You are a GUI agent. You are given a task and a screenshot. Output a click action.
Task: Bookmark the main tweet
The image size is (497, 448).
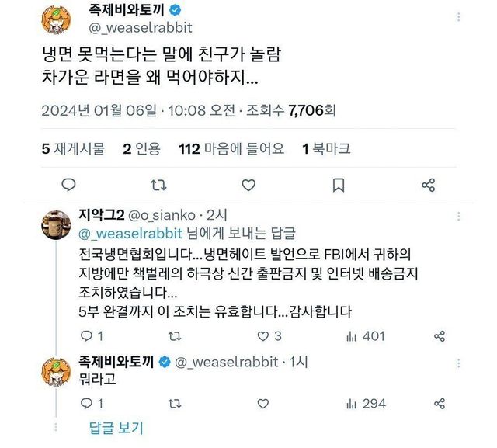click(x=338, y=185)
